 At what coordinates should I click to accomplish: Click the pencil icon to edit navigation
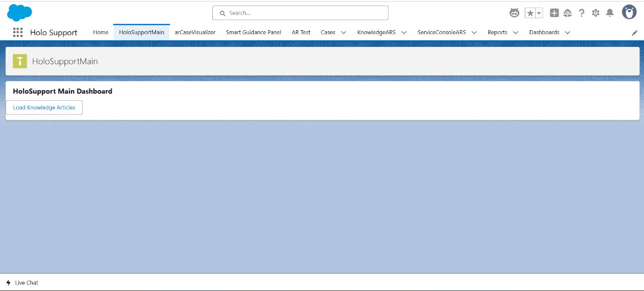pyautogui.click(x=634, y=33)
